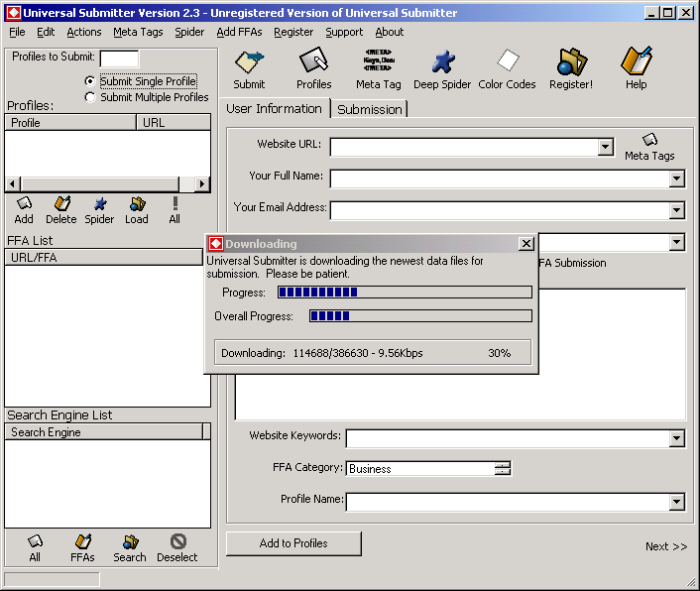This screenshot has height=591, width=700.
Task: Click the Profiles list horizontal scrollbar
Action: click(x=107, y=183)
